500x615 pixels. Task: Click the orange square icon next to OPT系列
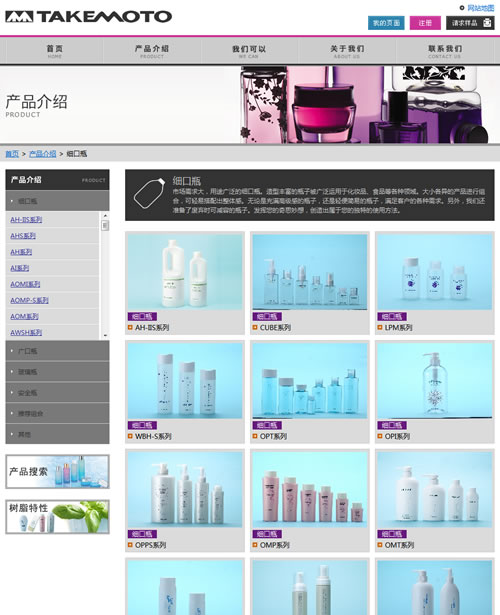tap(255, 436)
